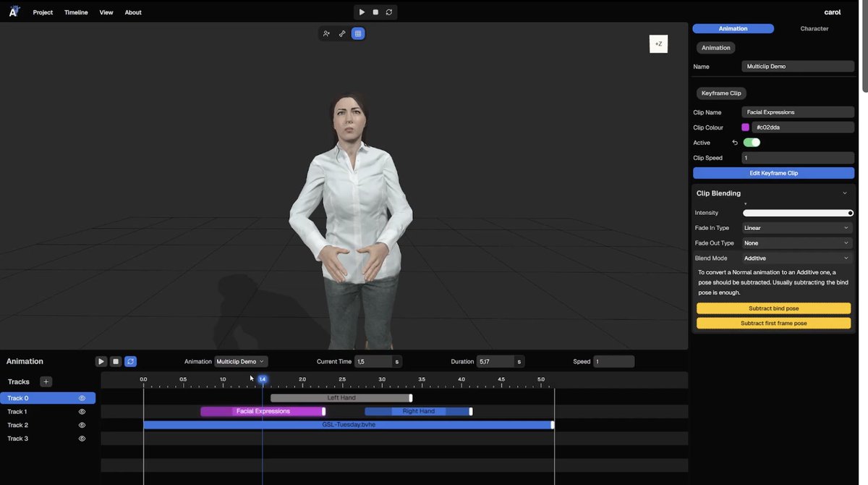Toggle Track 1 visibility eye
Image resolution: width=868 pixels, height=485 pixels.
pyautogui.click(x=82, y=412)
